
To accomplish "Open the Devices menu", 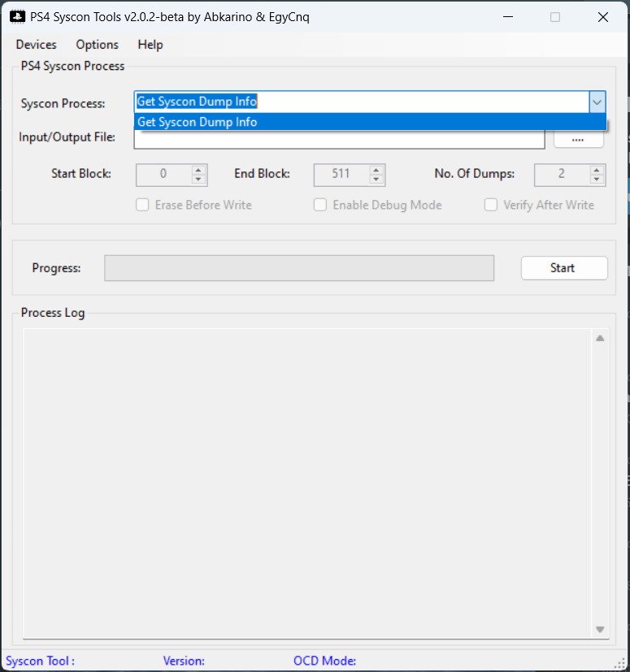I will 36,45.
